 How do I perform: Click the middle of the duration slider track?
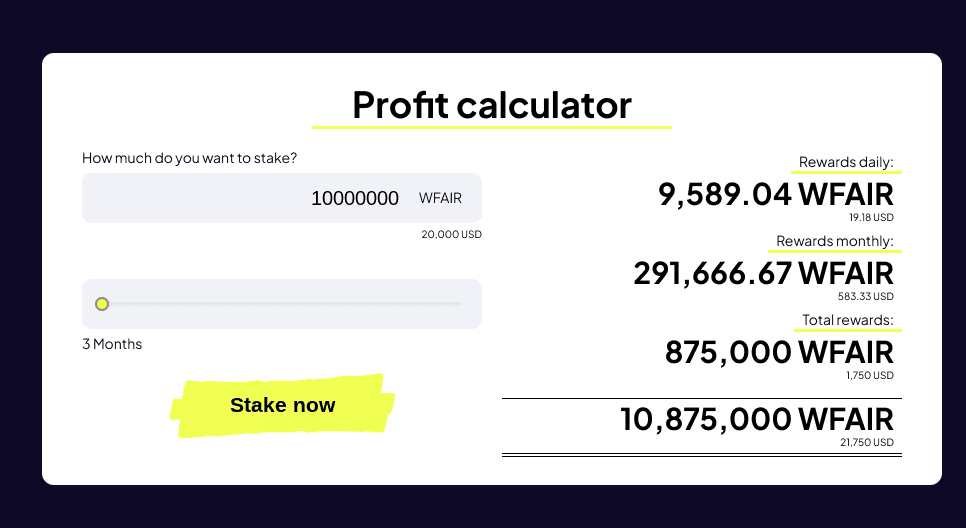[x=282, y=304]
